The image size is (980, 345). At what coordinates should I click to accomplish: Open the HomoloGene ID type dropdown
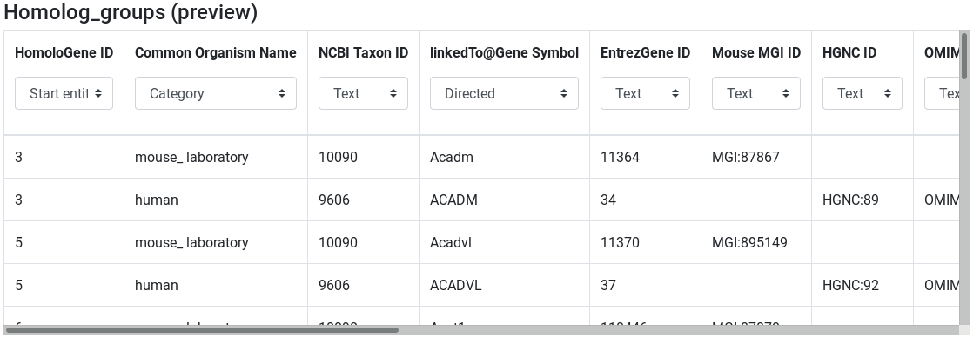(64, 93)
